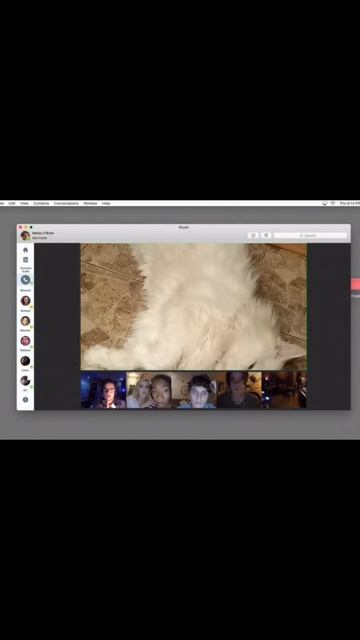Viewport: 360px width, 640px height.
Task: Select thumbnail of curly-haired person in blue shirt
Action: (x=194, y=390)
